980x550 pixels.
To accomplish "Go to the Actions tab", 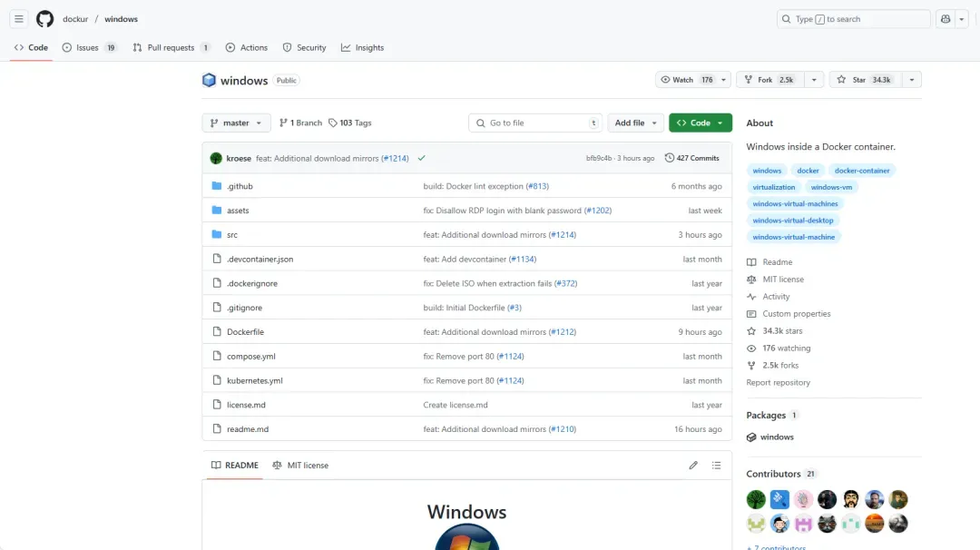I will pyautogui.click(x=246, y=47).
